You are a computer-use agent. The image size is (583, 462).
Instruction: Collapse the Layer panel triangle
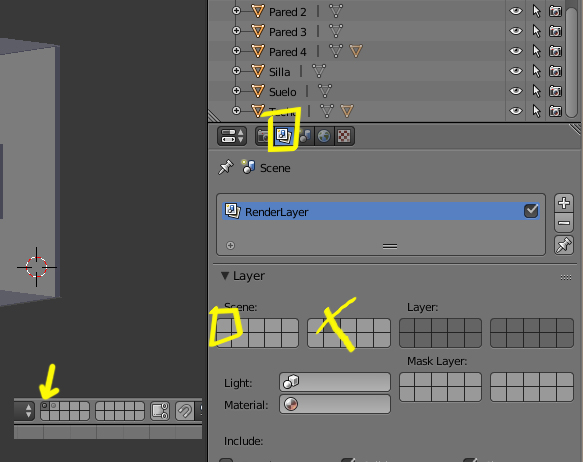click(225, 276)
